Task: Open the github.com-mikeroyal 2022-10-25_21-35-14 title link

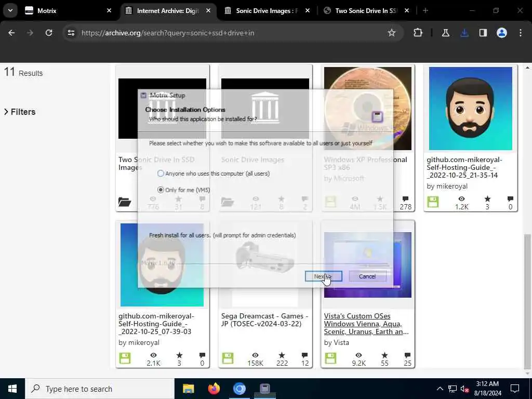Action: click(464, 167)
